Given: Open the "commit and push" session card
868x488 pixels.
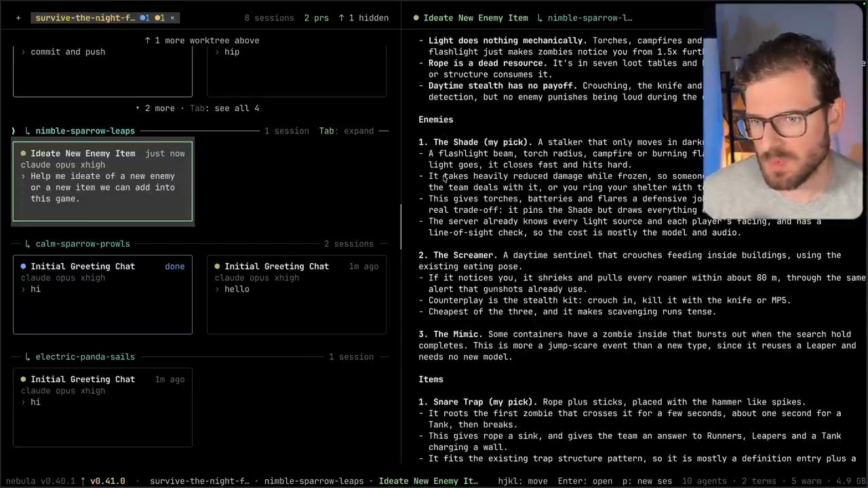Looking at the screenshot, I should [102, 70].
